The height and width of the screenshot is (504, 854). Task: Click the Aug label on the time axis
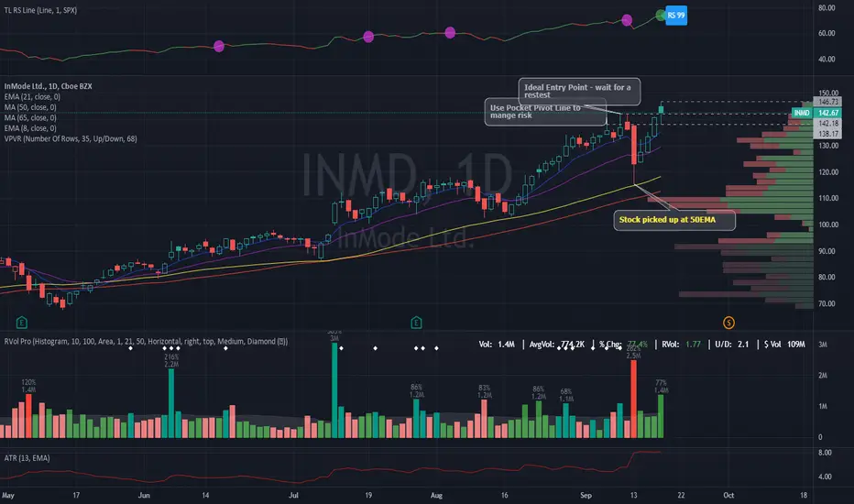click(x=436, y=495)
